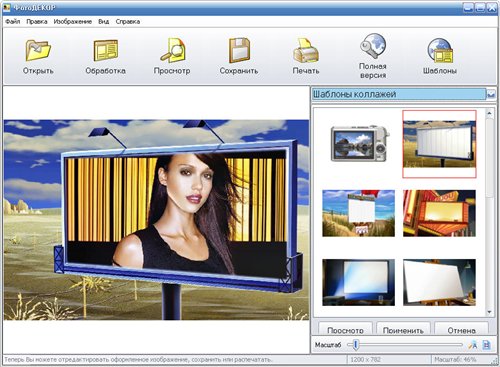Image resolution: width=500 pixels, height=367 pixels.
Task: Adjust the Масштаб zoom slider handle
Action: 356,345
